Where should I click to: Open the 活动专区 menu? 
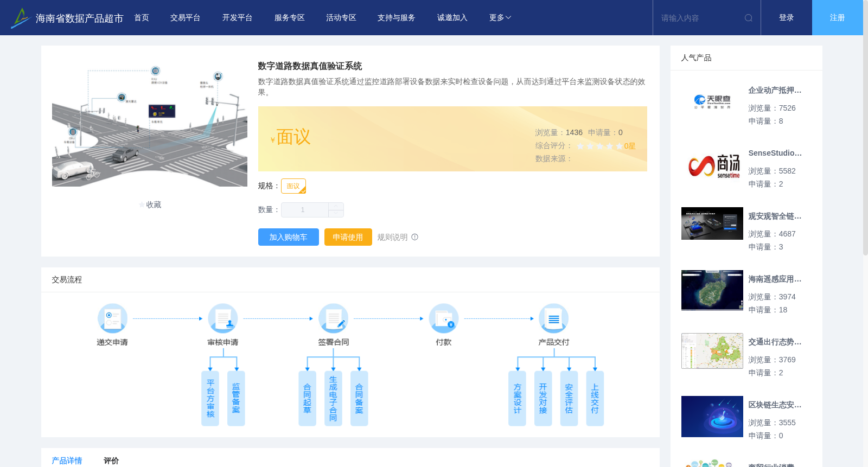click(x=341, y=18)
